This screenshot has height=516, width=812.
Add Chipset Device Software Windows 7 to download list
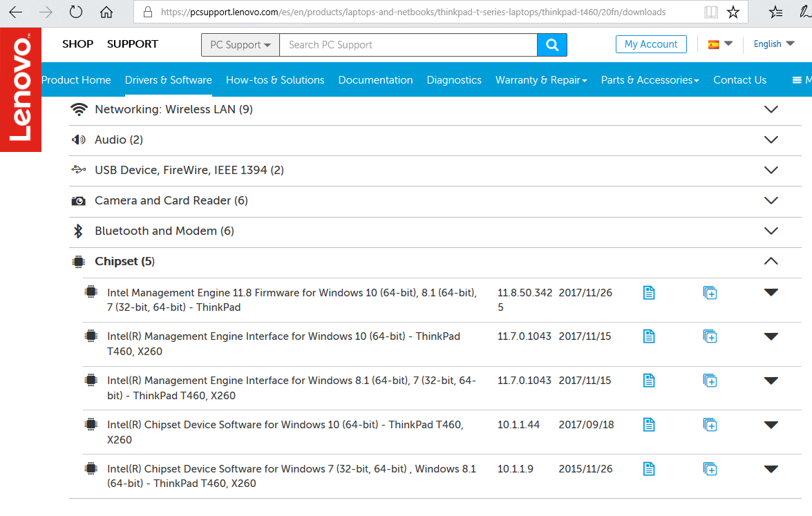point(710,469)
